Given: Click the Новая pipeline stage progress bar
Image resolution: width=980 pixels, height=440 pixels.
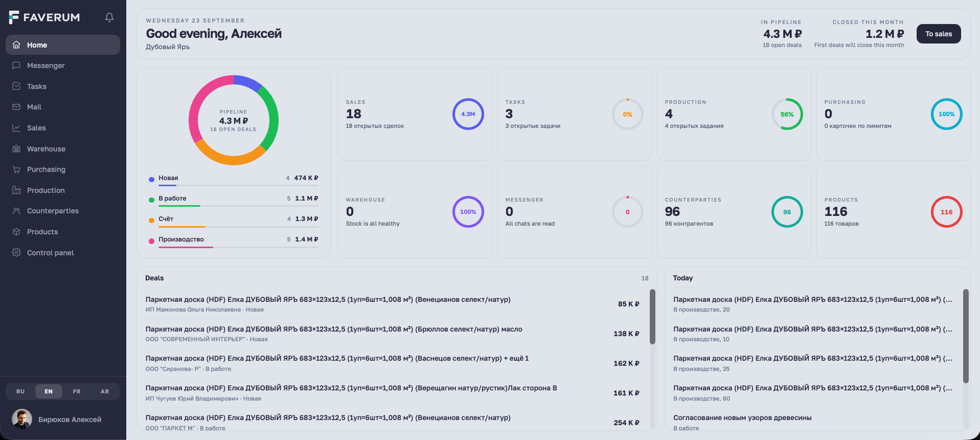Looking at the screenshot, I should tap(238, 185).
